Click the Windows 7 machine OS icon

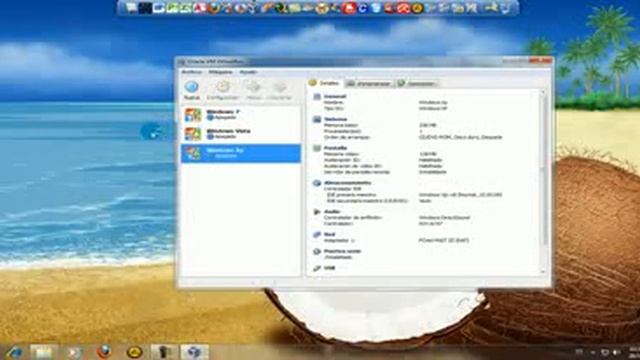tap(193, 115)
